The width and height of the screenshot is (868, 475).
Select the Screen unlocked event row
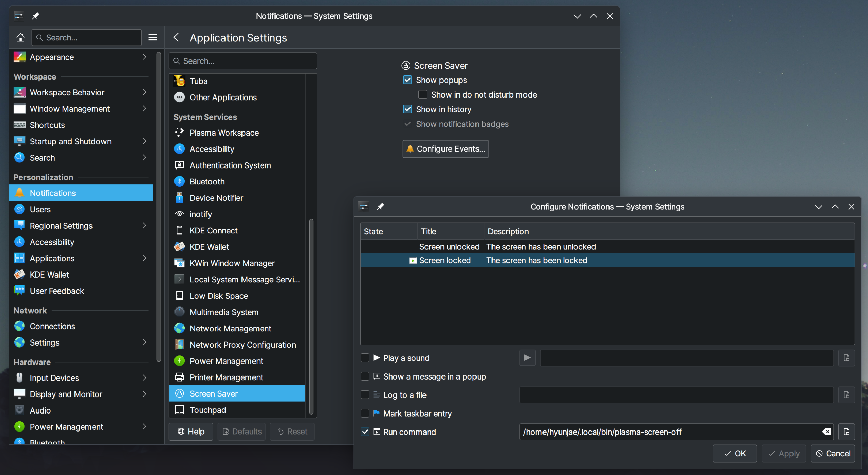[607, 247]
